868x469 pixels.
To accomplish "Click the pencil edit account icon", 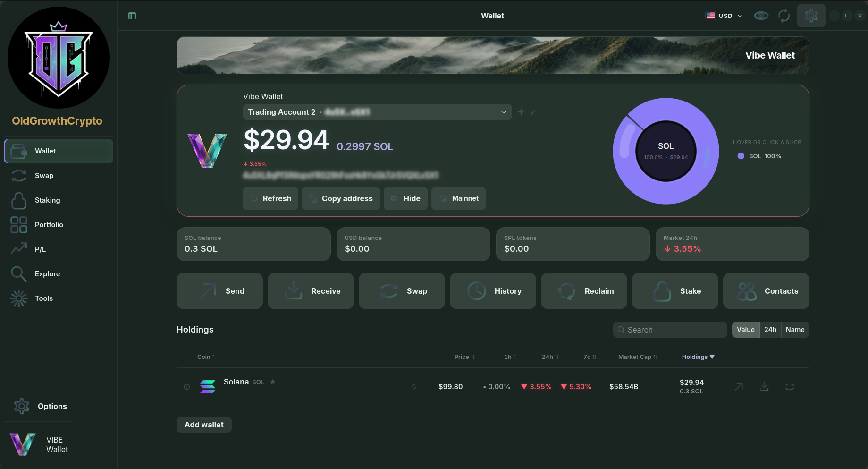I will click(533, 112).
